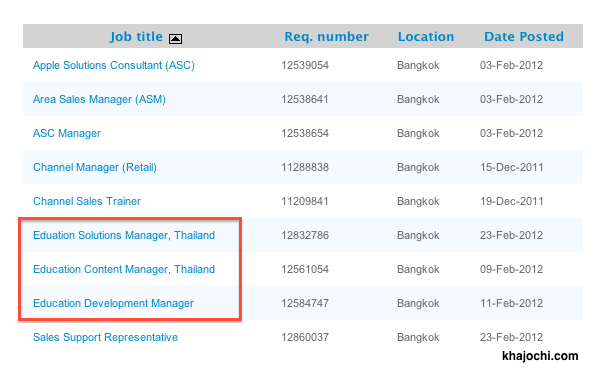
Task: Click the khajochi.com watermark text
Action: [540, 356]
